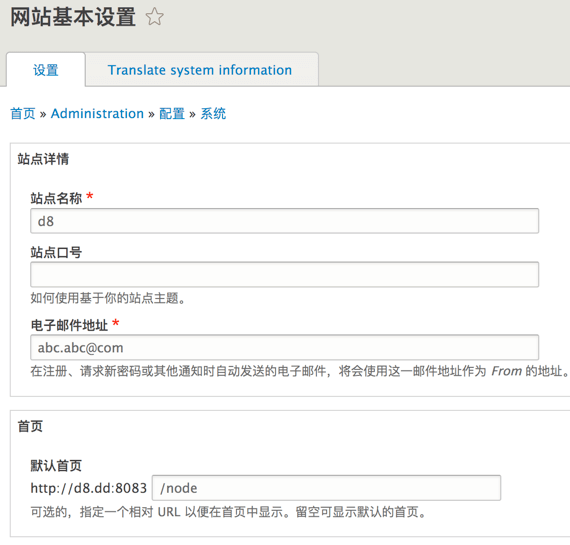Follow the 配置 breadcrumb link
This screenshot has height=545, width=570.
(172, 113)
